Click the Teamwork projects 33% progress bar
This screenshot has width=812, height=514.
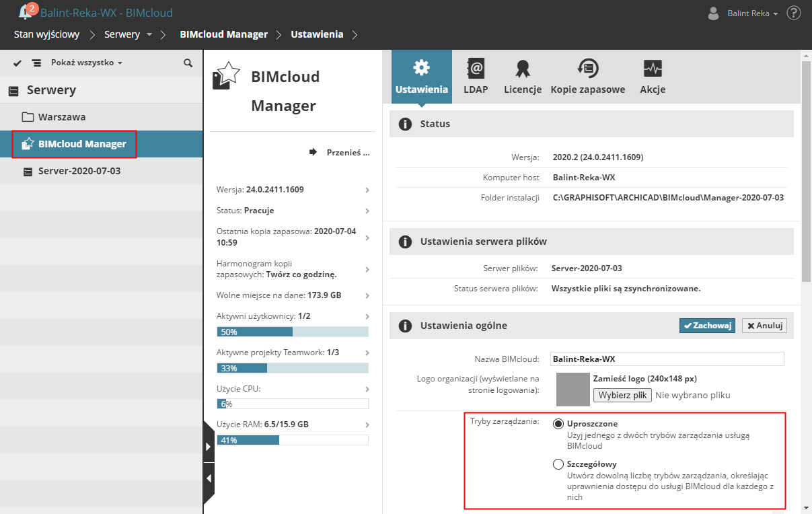(293, 368)
